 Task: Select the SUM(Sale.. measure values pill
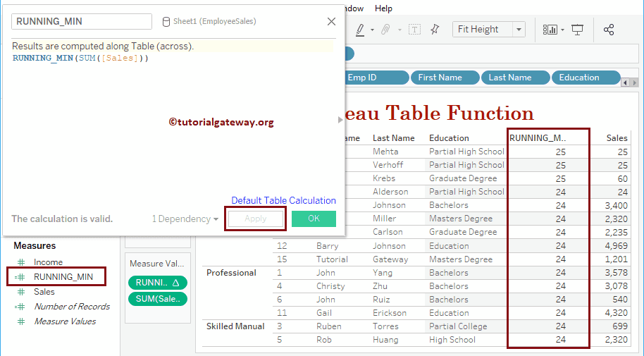click(158, 299)
